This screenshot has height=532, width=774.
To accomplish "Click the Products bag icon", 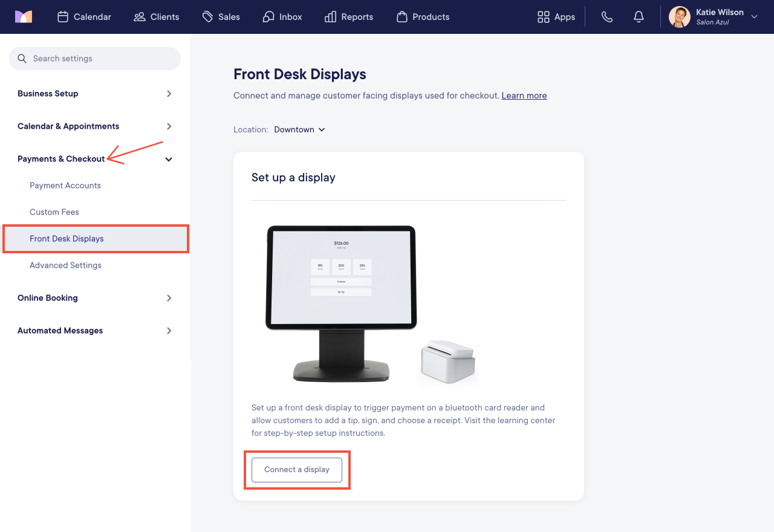I will tap(402, 17).
